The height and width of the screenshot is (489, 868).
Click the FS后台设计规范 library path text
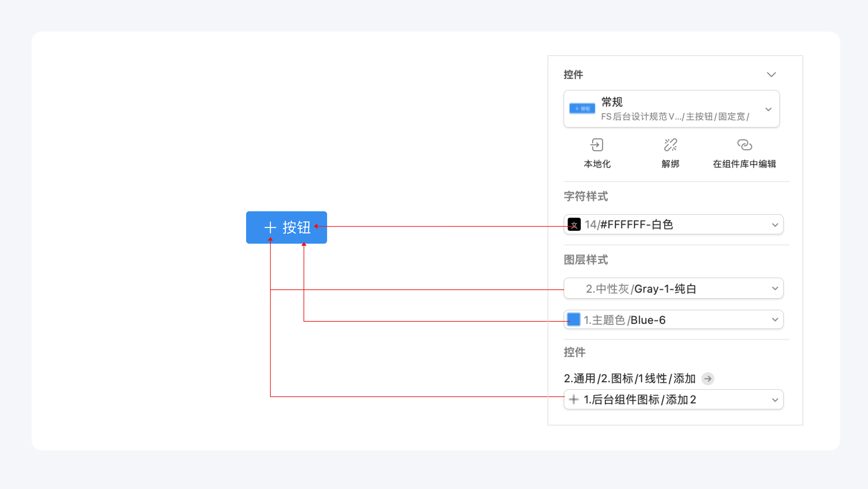675,117
